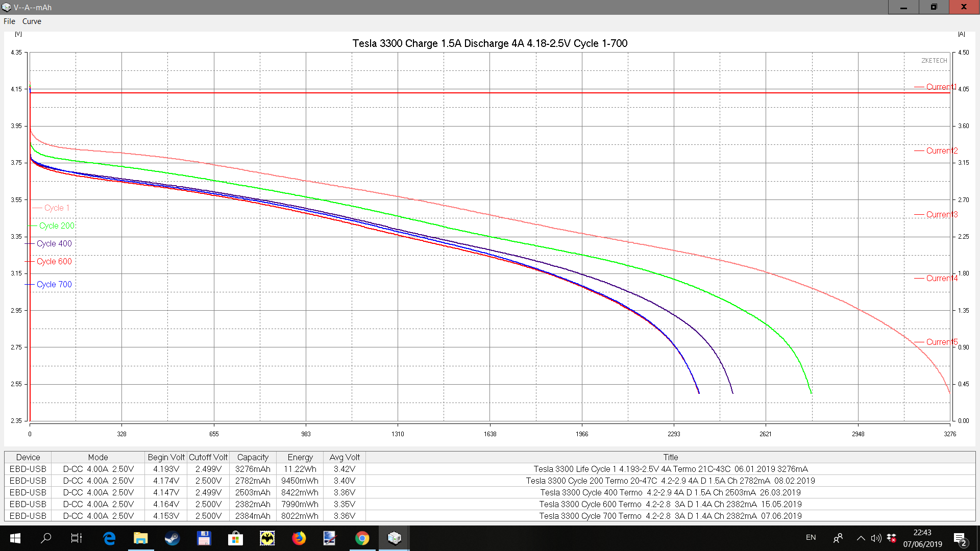Click the bat icon app in the taskbar
The width and height of the screenshot is (980, 551).
[x=267, y=538]
